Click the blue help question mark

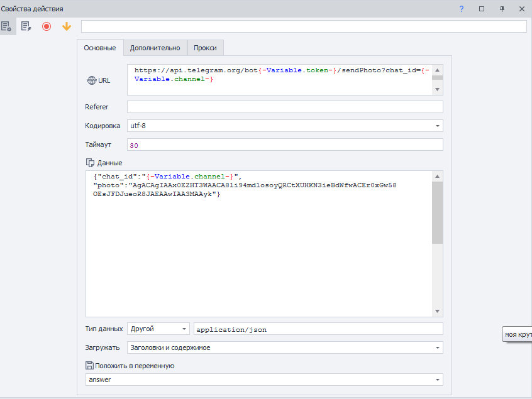pyautogui.click(x=462, y=9)
